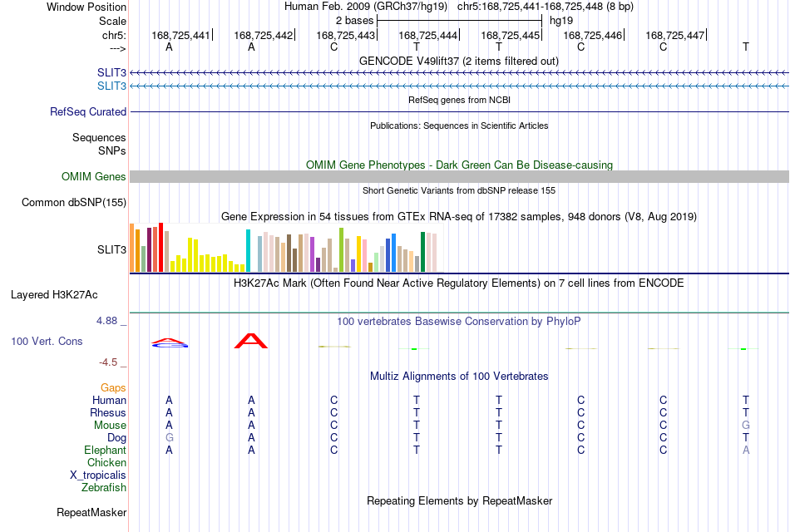
Task: Click the gray OMIM Genes band
Action: pos(459,176)
